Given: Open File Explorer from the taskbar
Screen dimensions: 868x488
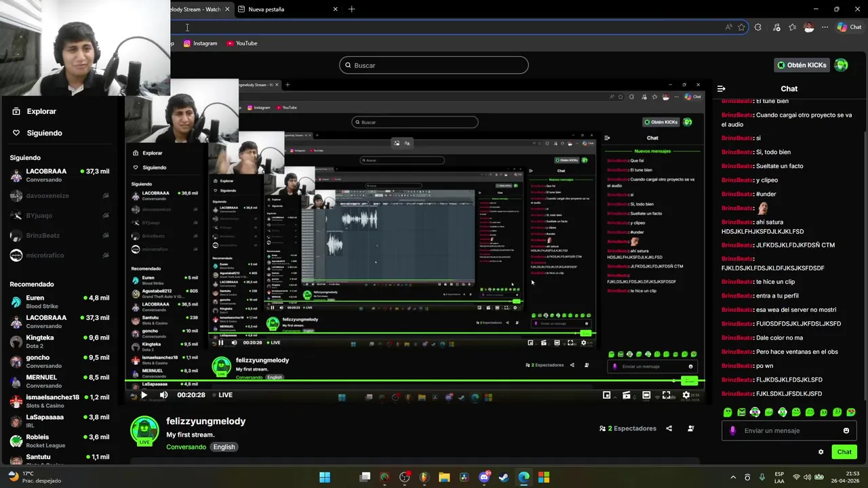Looking at the screenshot, I should [x=444, y=477].
